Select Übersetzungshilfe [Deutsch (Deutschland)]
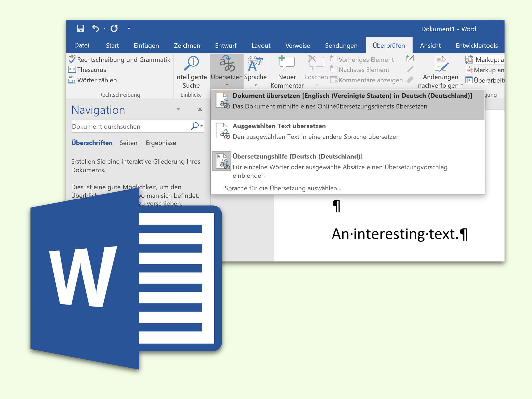 click(x=348, y=166)
